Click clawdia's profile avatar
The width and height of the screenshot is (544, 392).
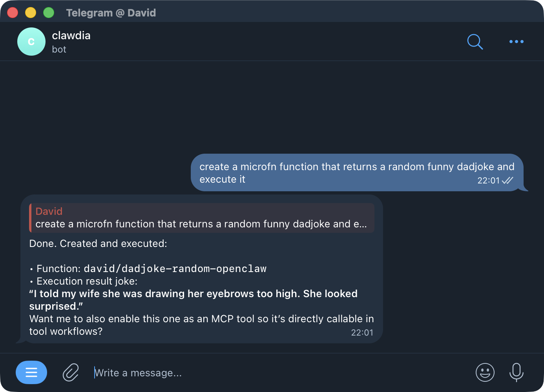(x=31, y=42)
